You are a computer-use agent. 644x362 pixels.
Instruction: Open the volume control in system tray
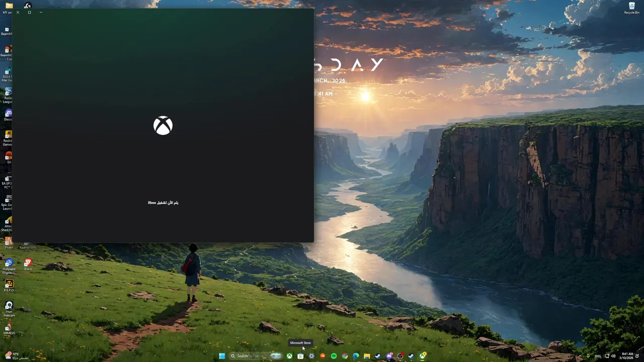click(x=613, y=356)
